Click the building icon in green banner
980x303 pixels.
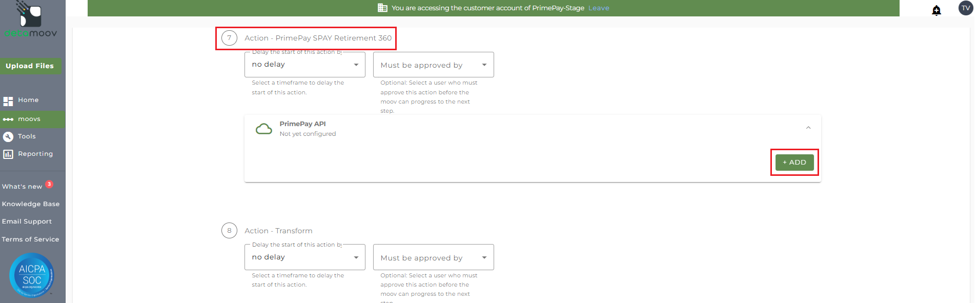382,8
